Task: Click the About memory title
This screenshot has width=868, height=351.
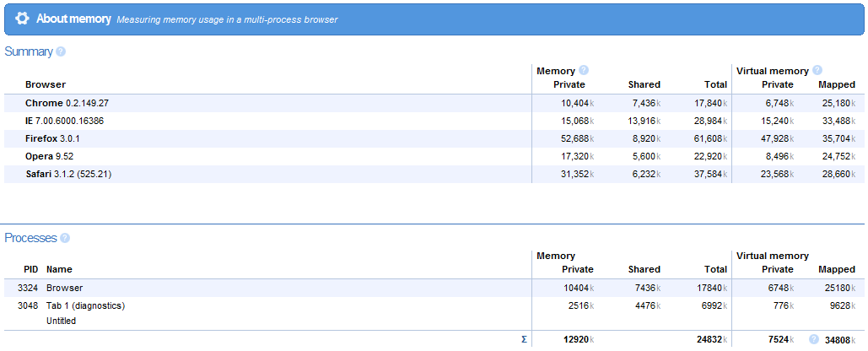Action: (73, 19)
